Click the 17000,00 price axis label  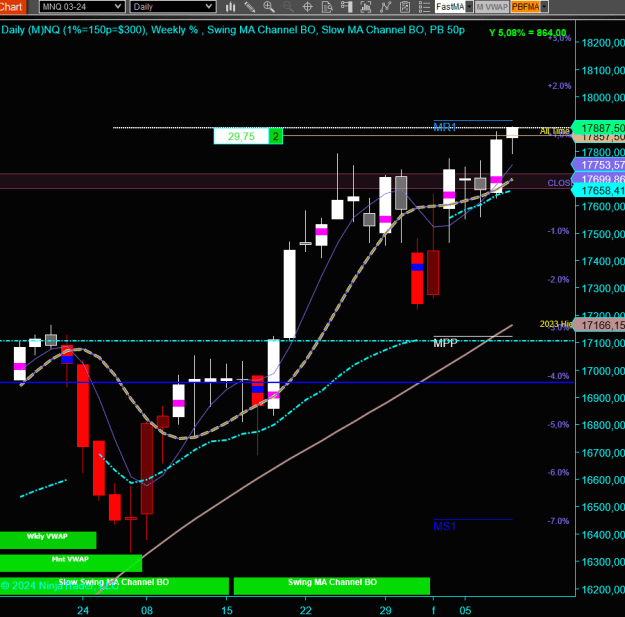[603, 371]
